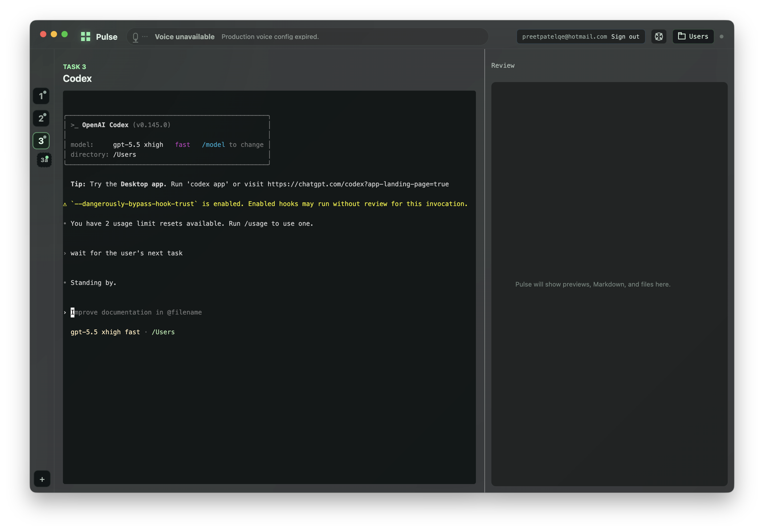
Task: Switch to task 2 in sidebar
Action: click(x=41, y=118)
